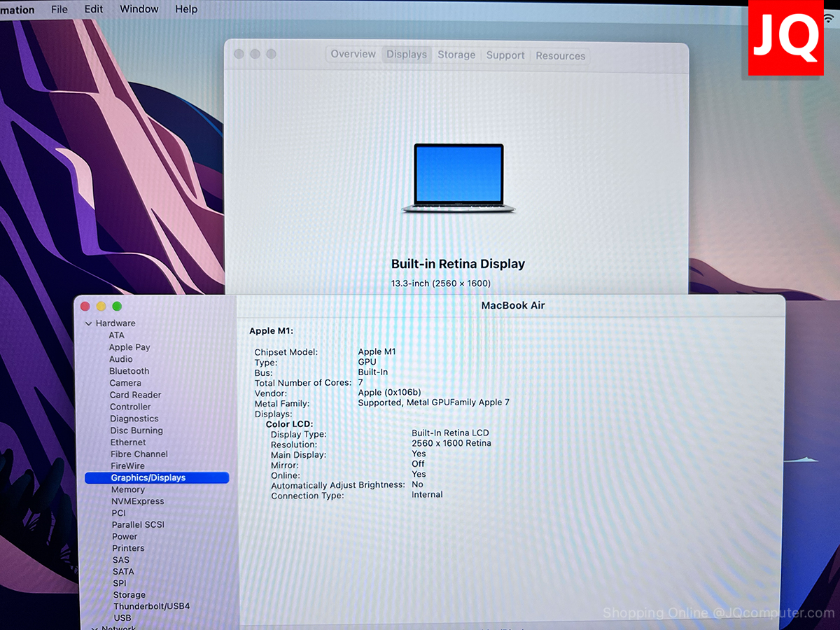
Task: Select FireWire in the sidebar
Action: [128, 466]
